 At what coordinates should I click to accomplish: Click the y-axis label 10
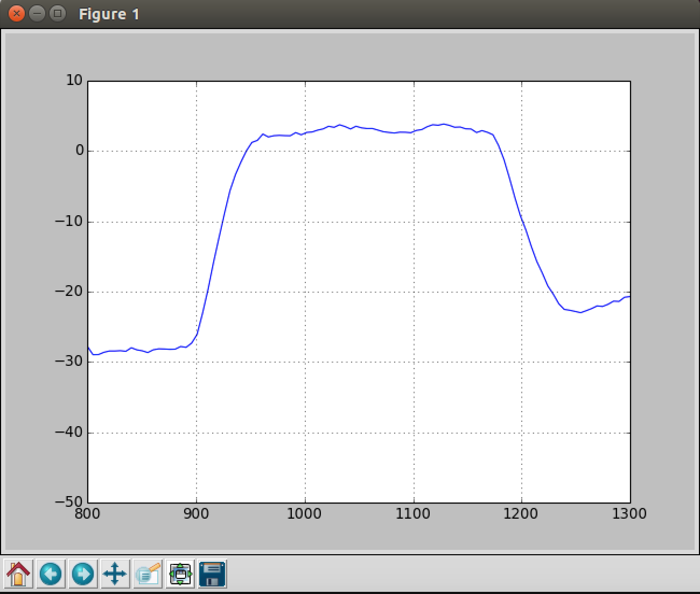click(x=74, y=80)
